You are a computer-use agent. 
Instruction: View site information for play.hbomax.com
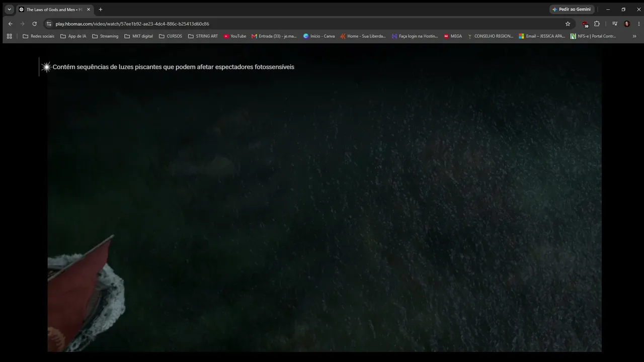click(49, 24)
